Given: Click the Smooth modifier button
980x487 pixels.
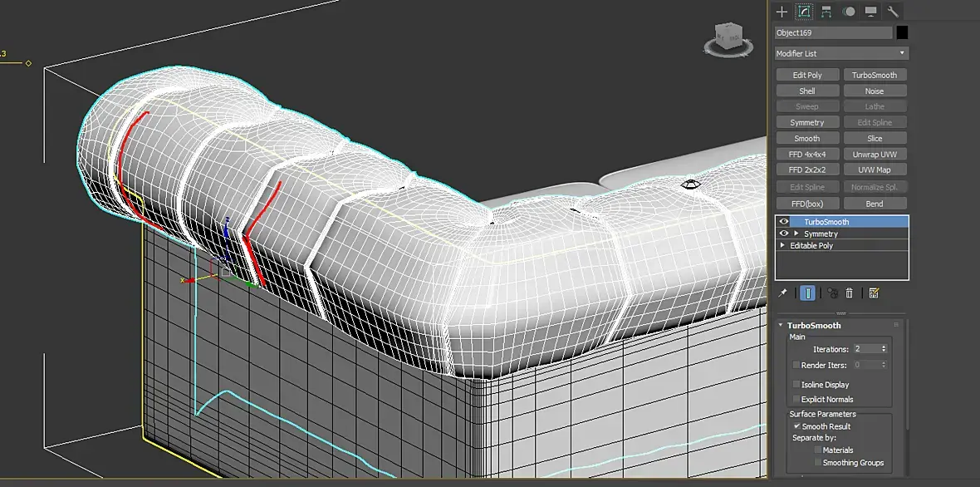Looking at the screenshot, I should coord(807,138).
